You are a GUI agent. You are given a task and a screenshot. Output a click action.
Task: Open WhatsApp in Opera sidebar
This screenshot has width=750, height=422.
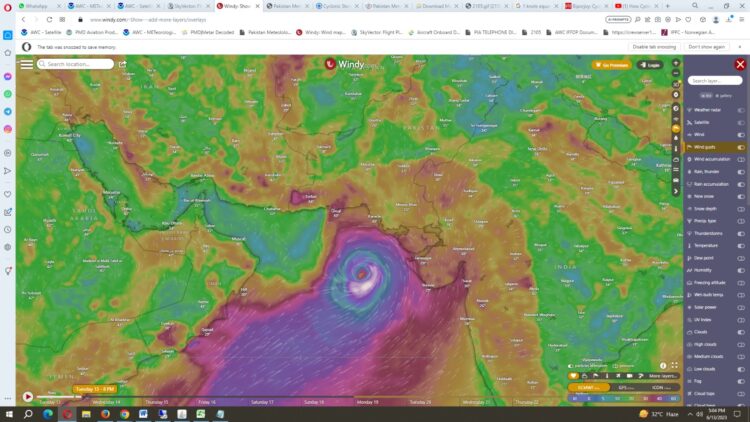click(8, 94)
